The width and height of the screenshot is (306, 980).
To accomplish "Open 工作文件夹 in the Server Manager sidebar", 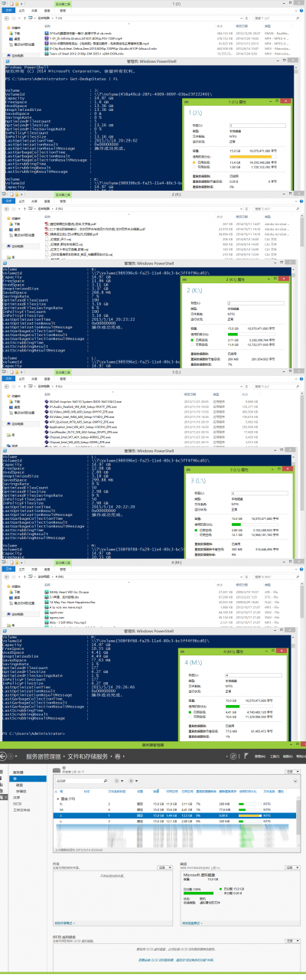I will (x=21, y=809).
